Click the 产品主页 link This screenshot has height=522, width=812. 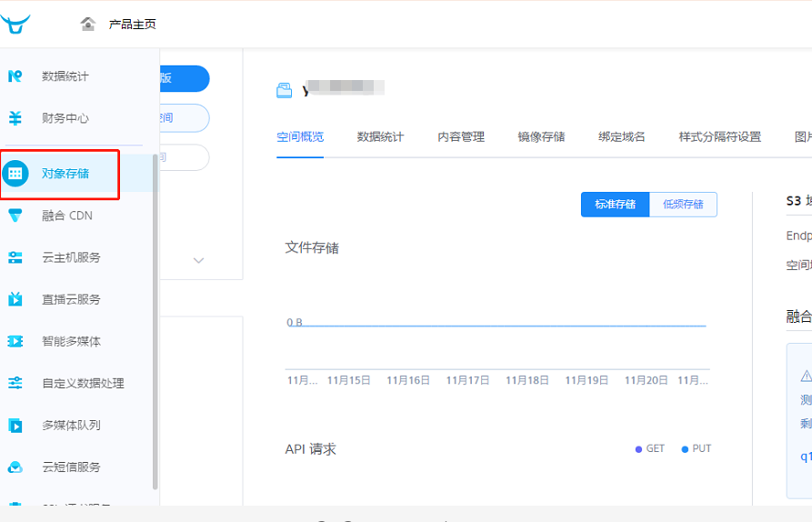coord(132,25)
